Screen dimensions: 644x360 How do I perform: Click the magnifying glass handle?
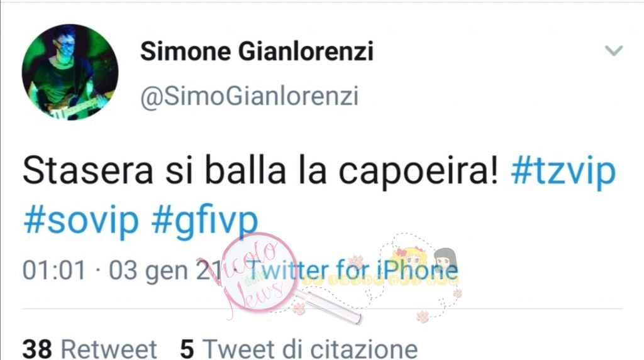click(x=328, y=305)
